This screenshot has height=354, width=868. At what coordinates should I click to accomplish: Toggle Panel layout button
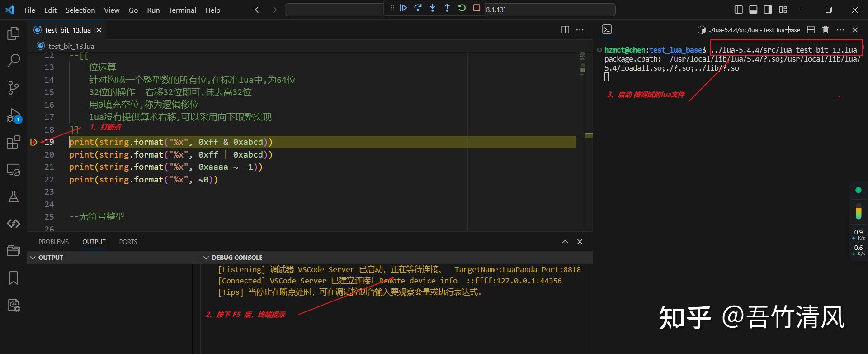pyautogui.click(x=753, y=10)
